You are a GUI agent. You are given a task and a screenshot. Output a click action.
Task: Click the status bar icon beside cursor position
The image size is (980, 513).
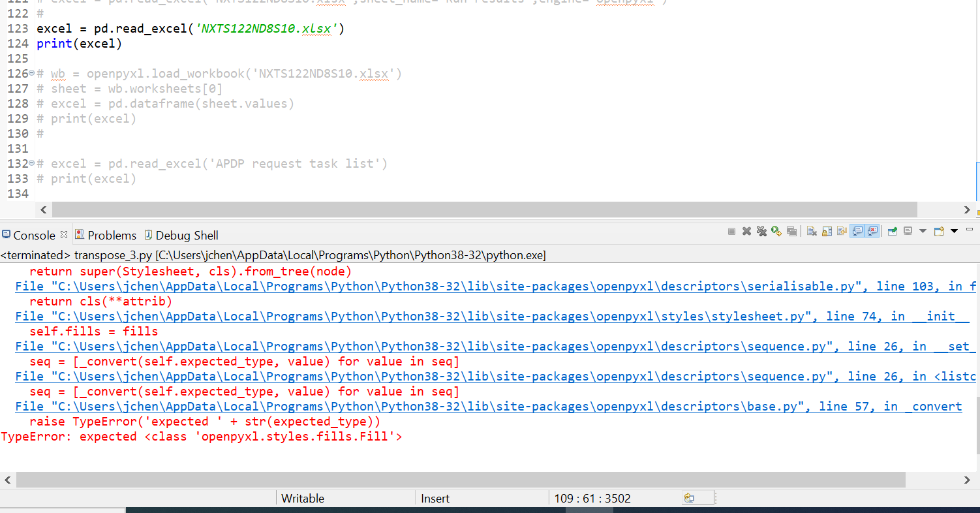point(690,498)
